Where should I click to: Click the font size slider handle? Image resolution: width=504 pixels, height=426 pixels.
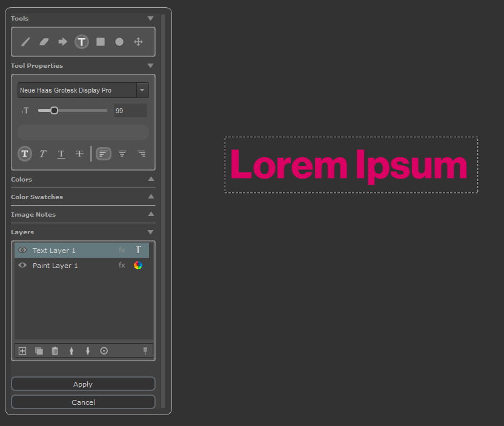tap(54, 110)
